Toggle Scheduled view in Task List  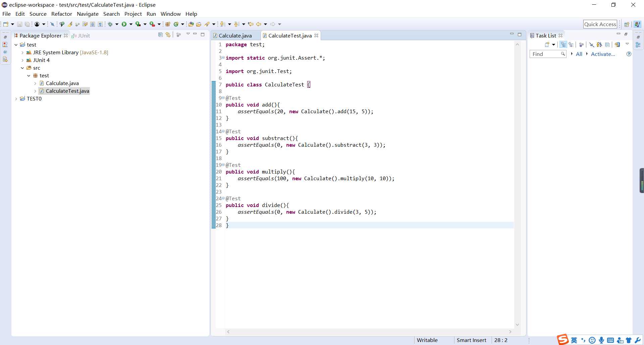(571, 45)
